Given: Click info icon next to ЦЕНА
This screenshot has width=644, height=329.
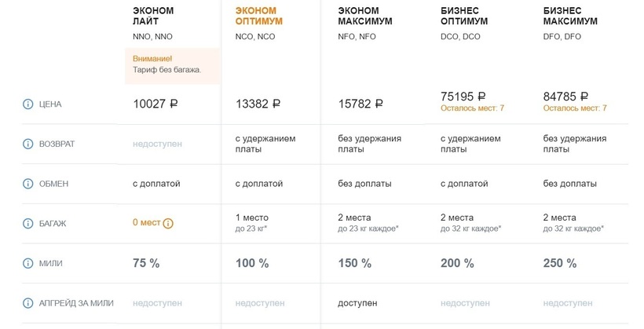Looking at the screenshot, I should pos(28,104).
